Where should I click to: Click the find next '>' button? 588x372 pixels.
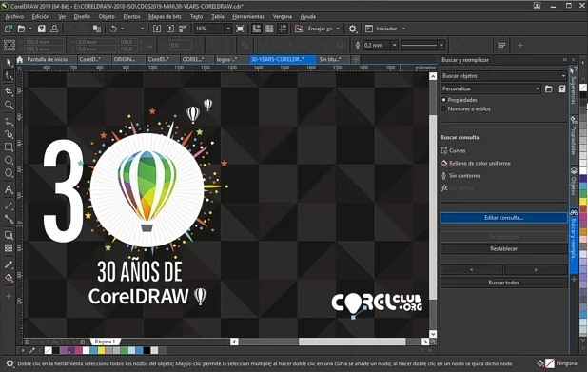tap(536, 269)
